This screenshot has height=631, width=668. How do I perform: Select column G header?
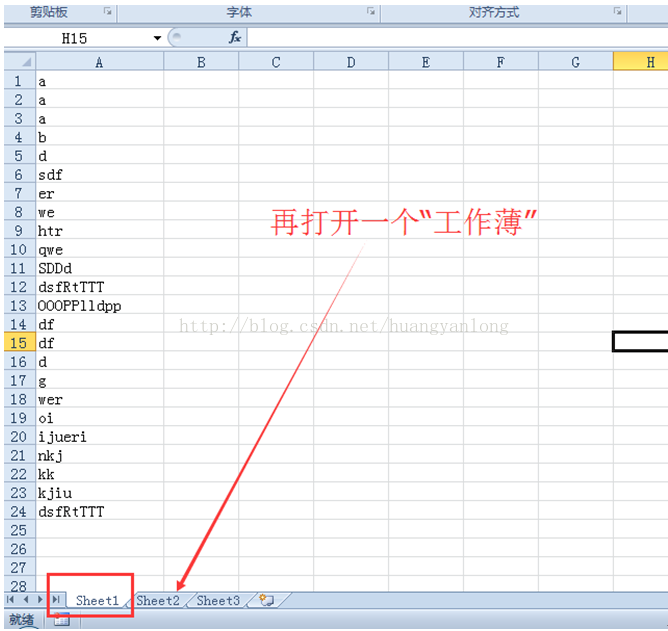(x=576, y=62)
